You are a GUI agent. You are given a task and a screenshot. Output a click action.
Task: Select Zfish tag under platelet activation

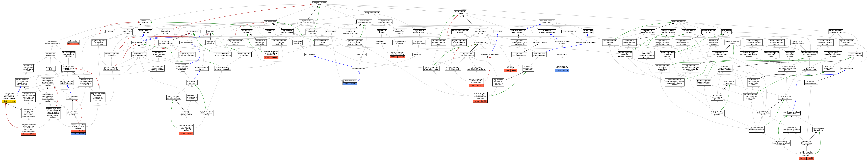(x=346, y=84)
